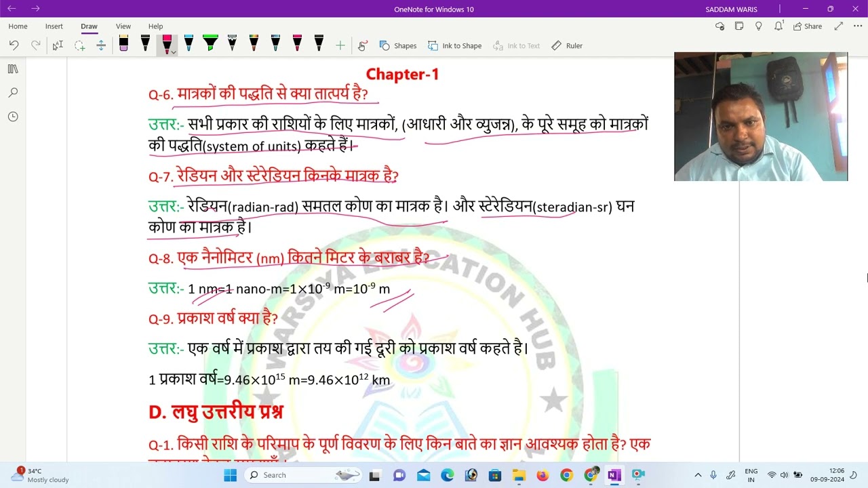The image size is (868, 488).
Task: Redo the last undone action
Action: point(36,45)
